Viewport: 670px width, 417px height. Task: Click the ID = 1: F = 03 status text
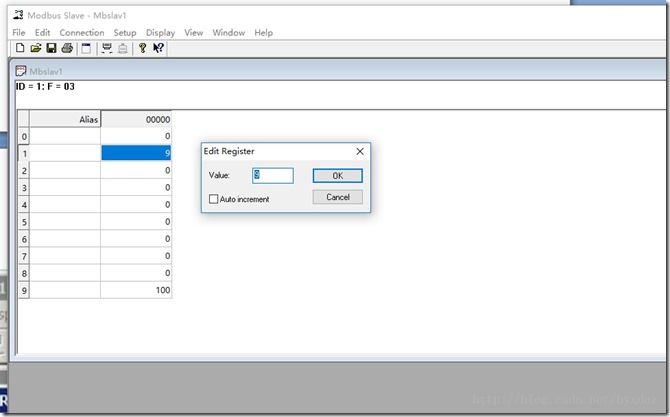[x=45, y=86]
